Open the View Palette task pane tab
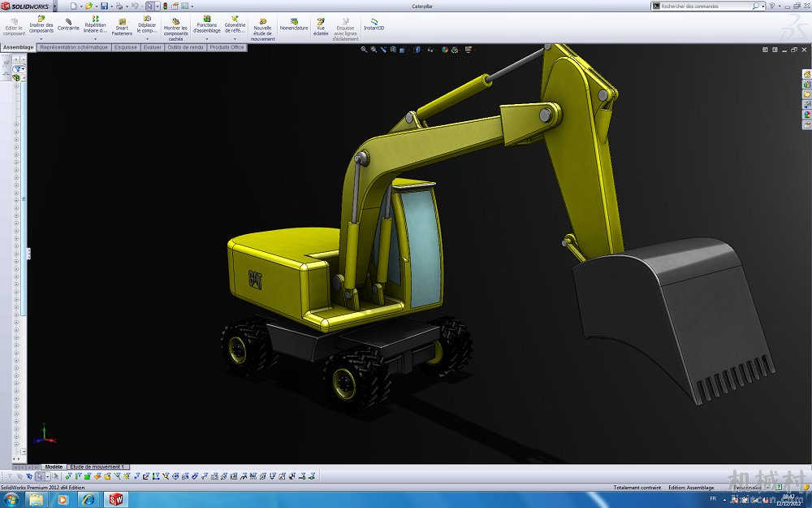Viewport: 812px width, 508px height. (807, 105)
